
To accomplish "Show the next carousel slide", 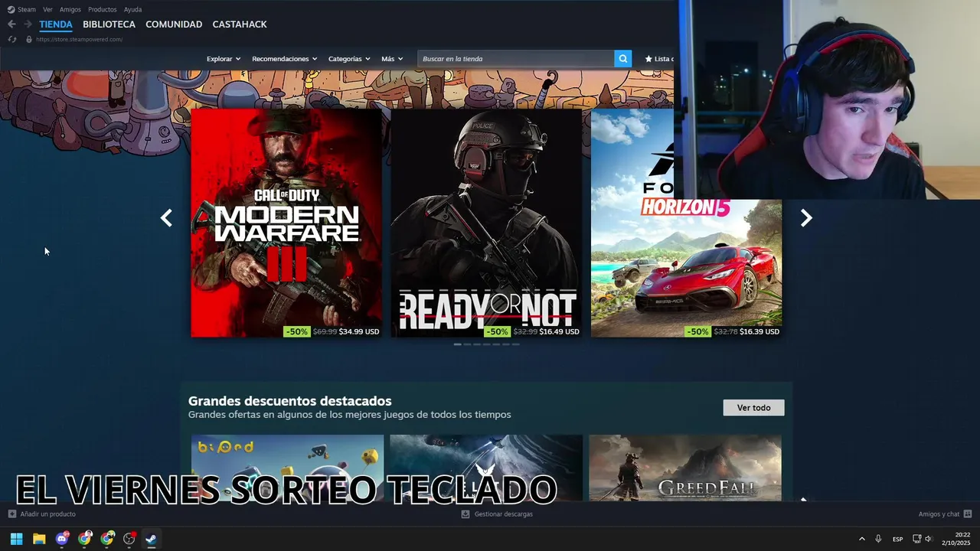I will pyautogui.click(x=806, y=218).
